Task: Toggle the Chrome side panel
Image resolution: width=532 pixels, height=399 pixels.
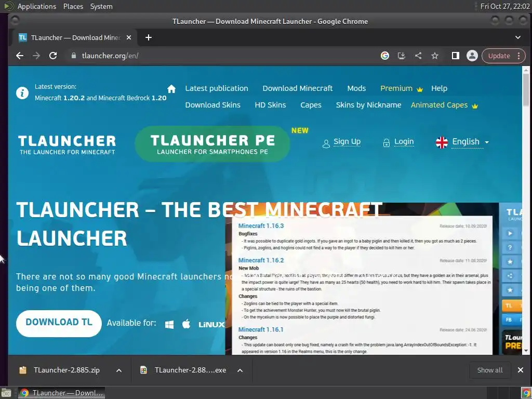Action: coord(455,56)
